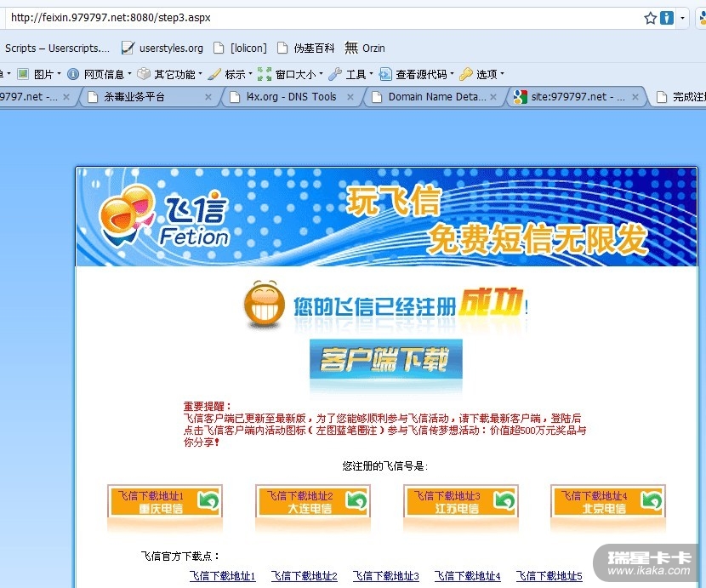Close the 9797.net tab
Screen dimensions: 706x588
coord(66,97)
